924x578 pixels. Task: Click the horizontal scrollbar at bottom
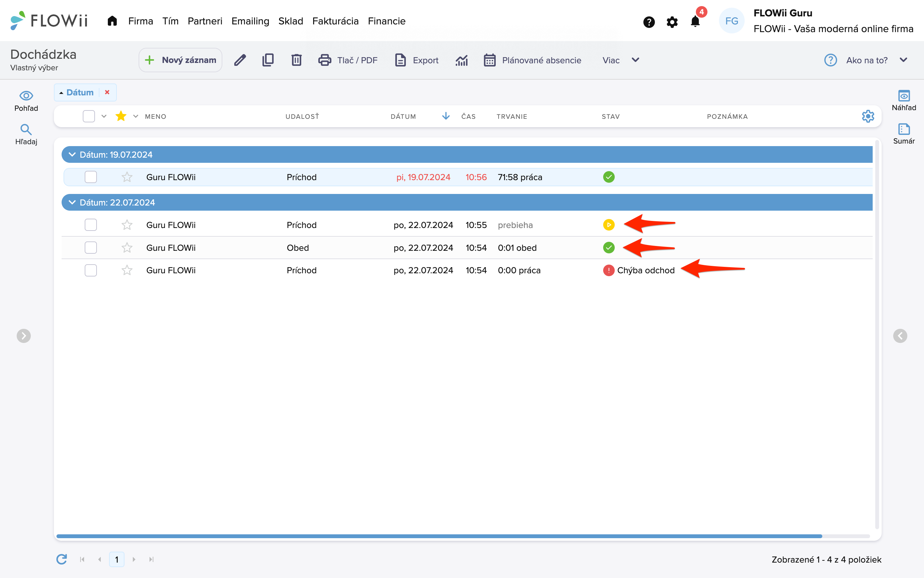point(439,536)
